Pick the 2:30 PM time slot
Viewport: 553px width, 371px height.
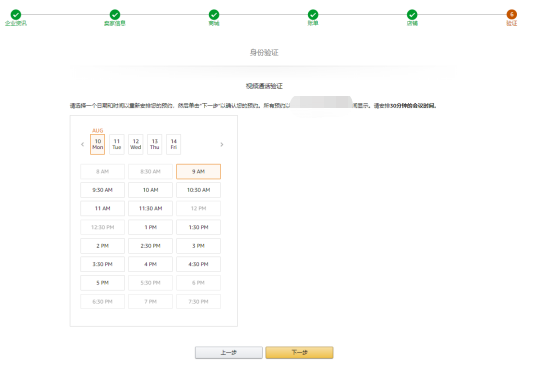click(151, 246)
